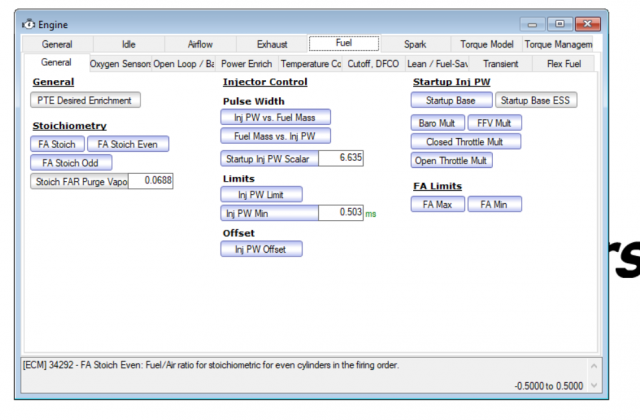This screenshot has height=420, width=640.
Task: Open the Spark tab
Action: point(415,44)
